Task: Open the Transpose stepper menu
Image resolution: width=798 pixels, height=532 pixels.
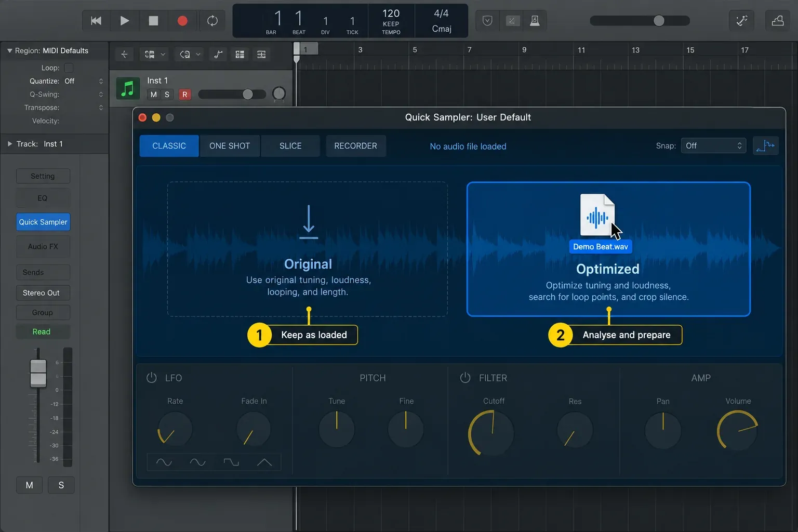Action: coord(101,108)
